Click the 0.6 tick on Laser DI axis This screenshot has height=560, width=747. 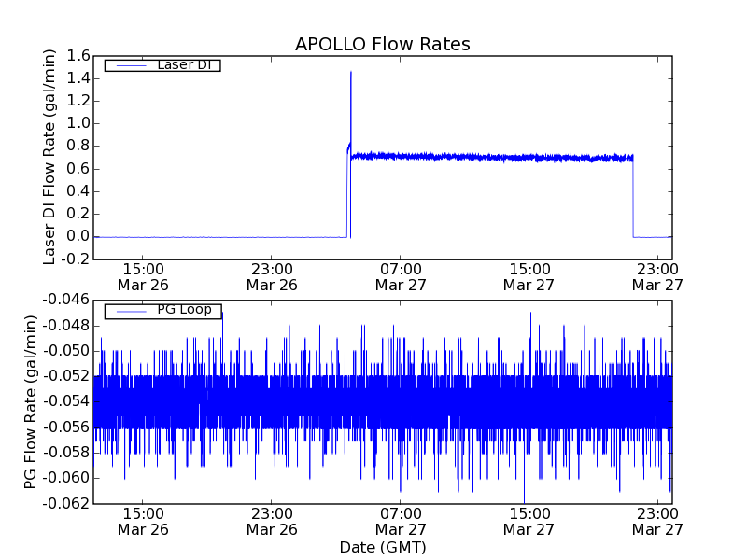78,169
